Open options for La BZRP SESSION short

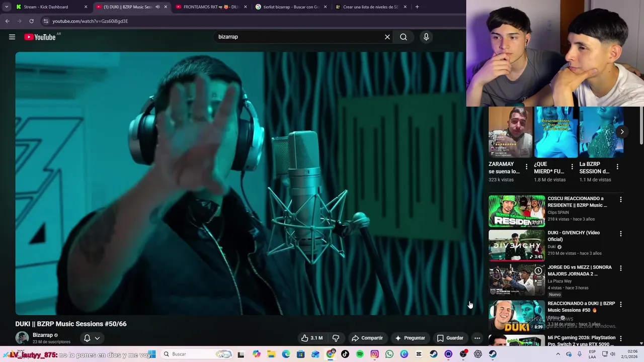coord(617,166)
